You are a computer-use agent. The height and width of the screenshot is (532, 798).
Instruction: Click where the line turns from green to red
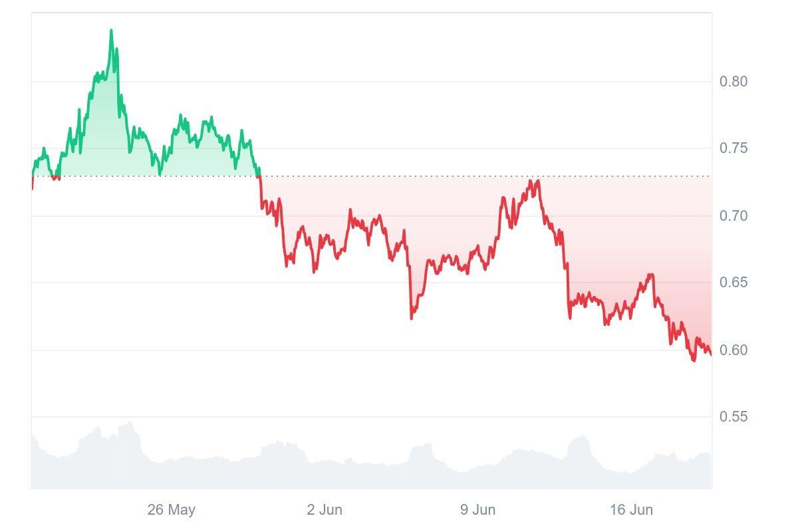tap(259, 176)
